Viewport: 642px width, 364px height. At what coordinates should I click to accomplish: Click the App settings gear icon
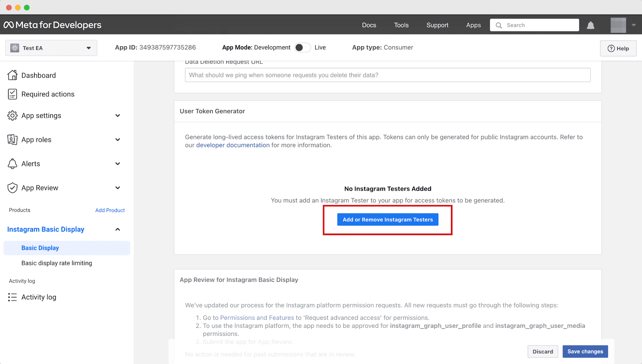click(12, 116)
